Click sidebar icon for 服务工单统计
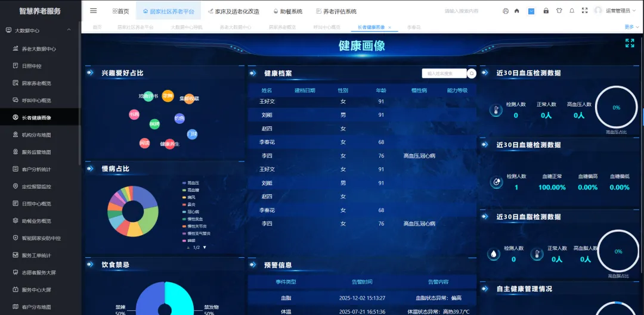The width and height of the screenshot is (644, 315). (x=16, y=255)
